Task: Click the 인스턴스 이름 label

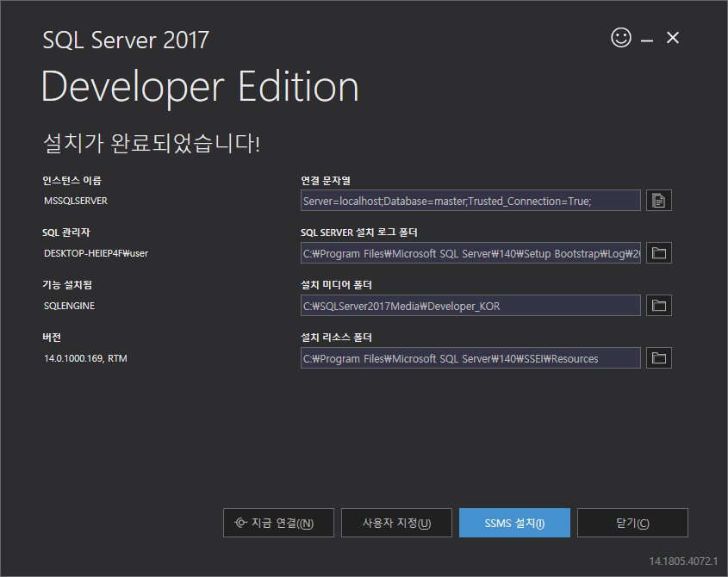Action: tap(72, 181)
